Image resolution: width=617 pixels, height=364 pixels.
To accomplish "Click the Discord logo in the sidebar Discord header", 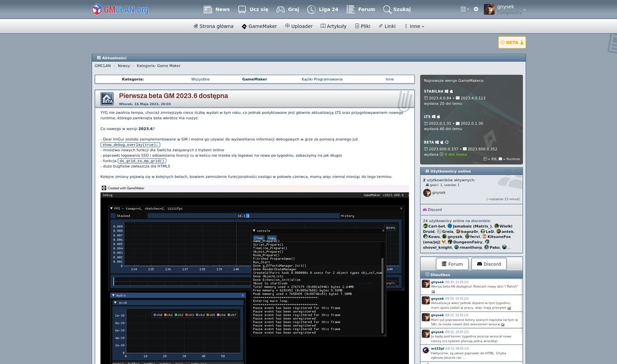I will pyautogui.click(x=425, y=210).
